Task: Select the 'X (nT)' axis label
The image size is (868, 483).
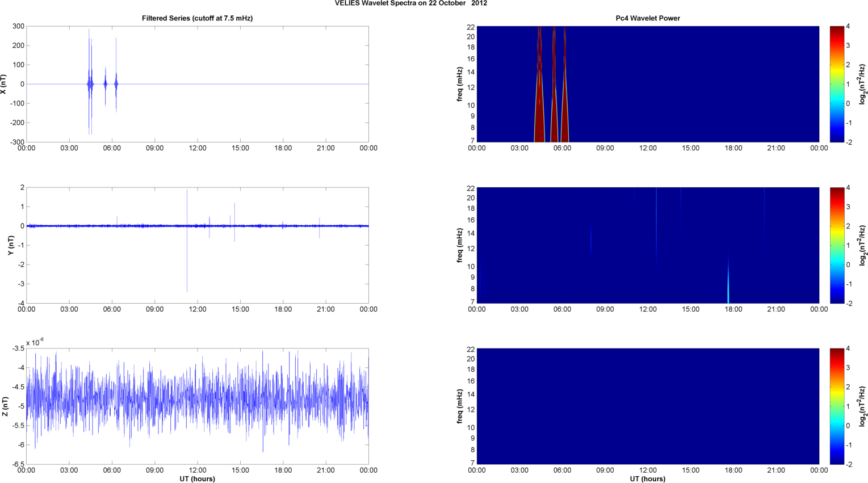Action: click(x=5, y=84)
